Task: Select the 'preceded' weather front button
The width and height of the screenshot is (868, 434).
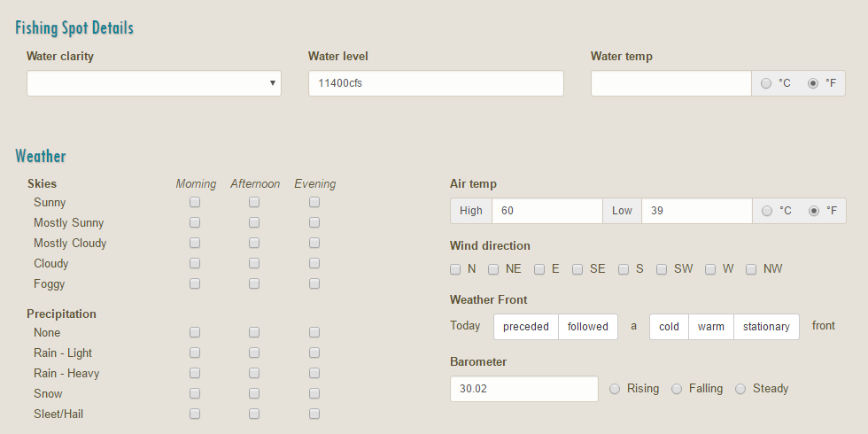Action: [526, 327]
